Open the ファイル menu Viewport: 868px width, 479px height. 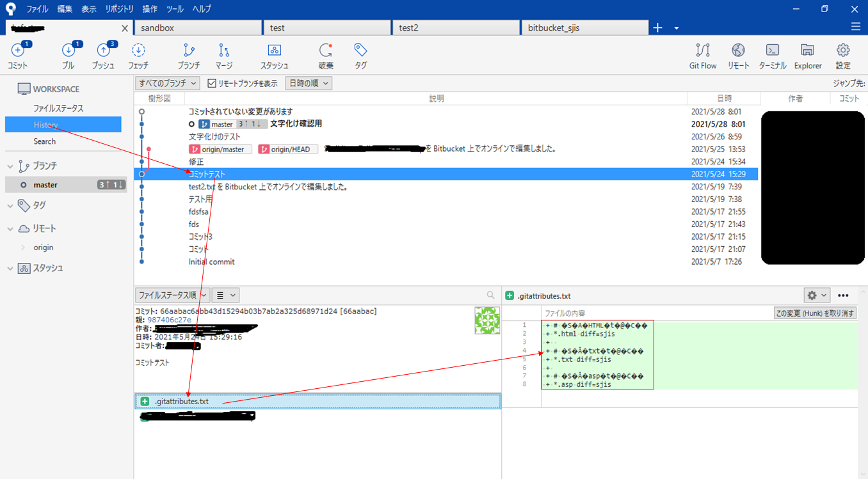[37, 9]
